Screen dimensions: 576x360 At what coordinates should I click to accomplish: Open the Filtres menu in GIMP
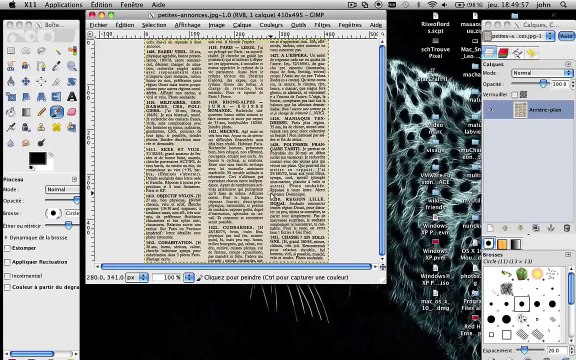tap(322, 25)
